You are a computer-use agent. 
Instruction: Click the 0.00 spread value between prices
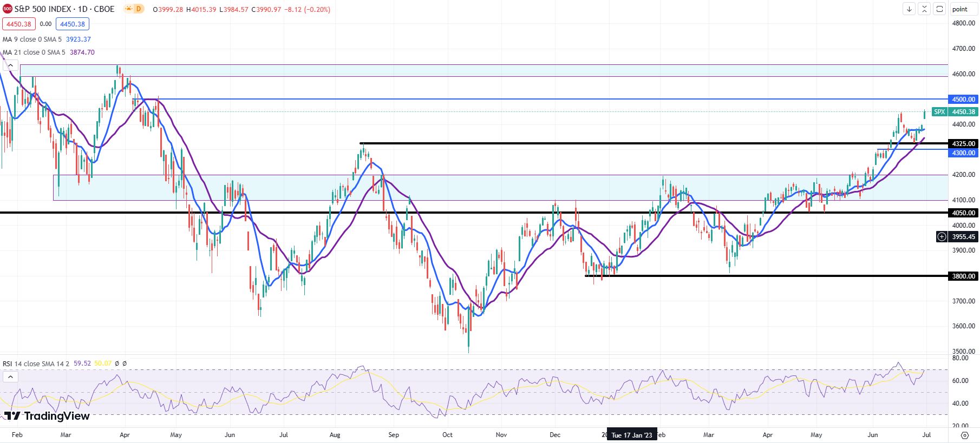tap(45, 24)
